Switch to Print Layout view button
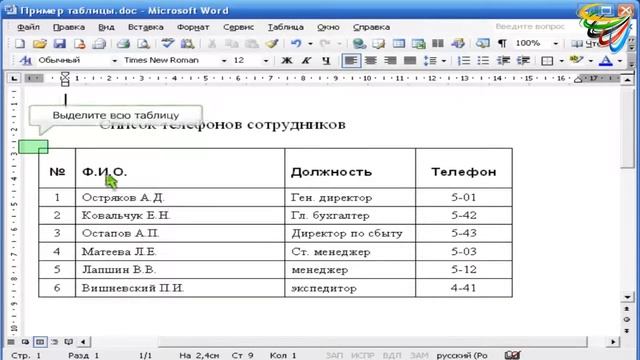Screen dimensions: 640x360 pyautogui.click(x=40, y=342)
